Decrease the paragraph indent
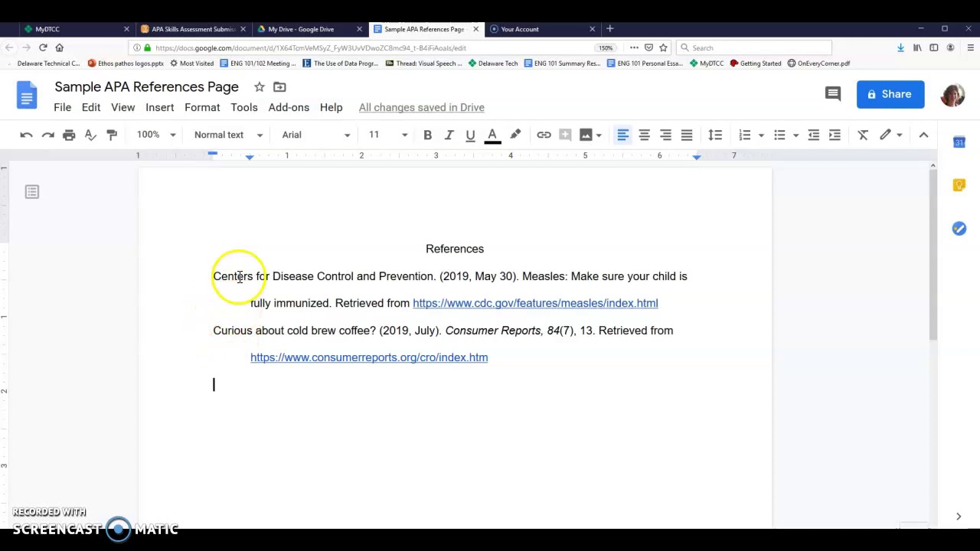Image resolution: width=980 pixels, height=551 pixels. point(813,135)
